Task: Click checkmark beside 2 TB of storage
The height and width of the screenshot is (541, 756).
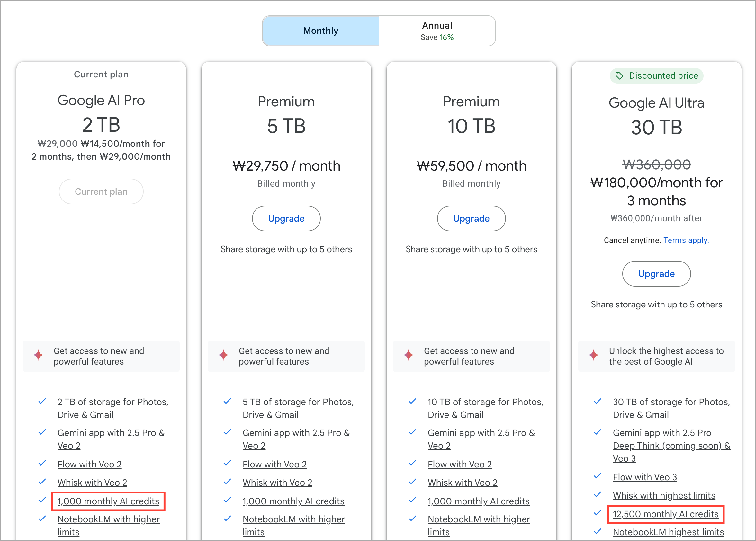Action: [42, 401]
